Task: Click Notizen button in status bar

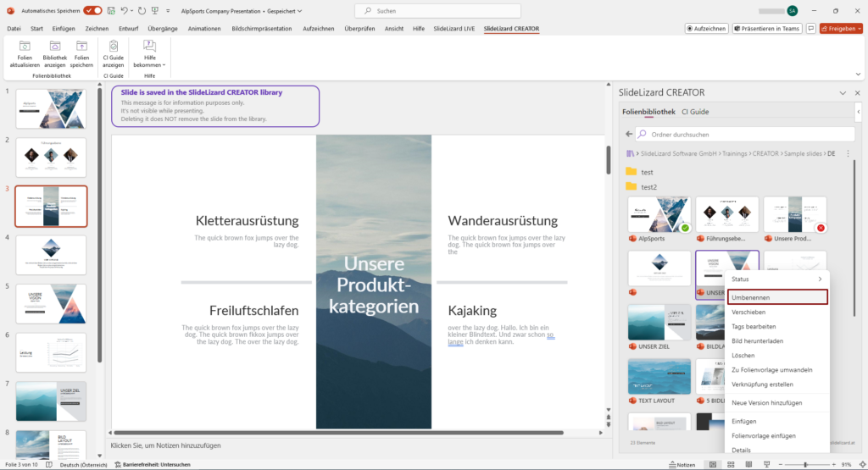Action: pos(682,464)
